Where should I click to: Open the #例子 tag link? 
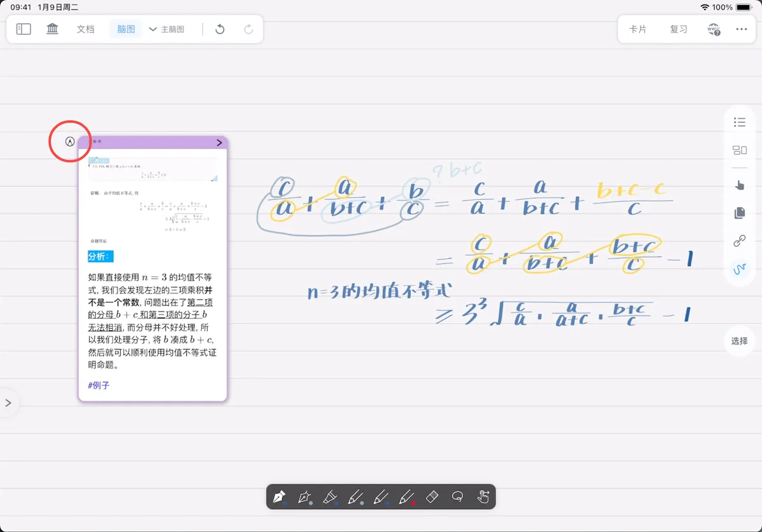click(98, 385)
